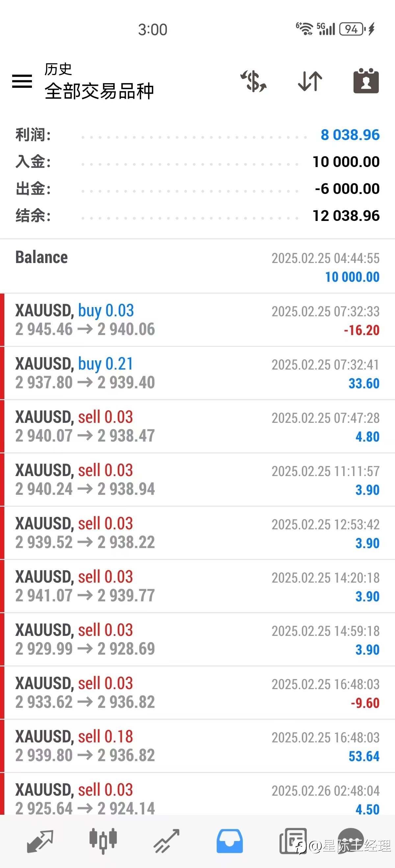Open the hamburger menu
The image size is (395, 868).
point(22,81)
